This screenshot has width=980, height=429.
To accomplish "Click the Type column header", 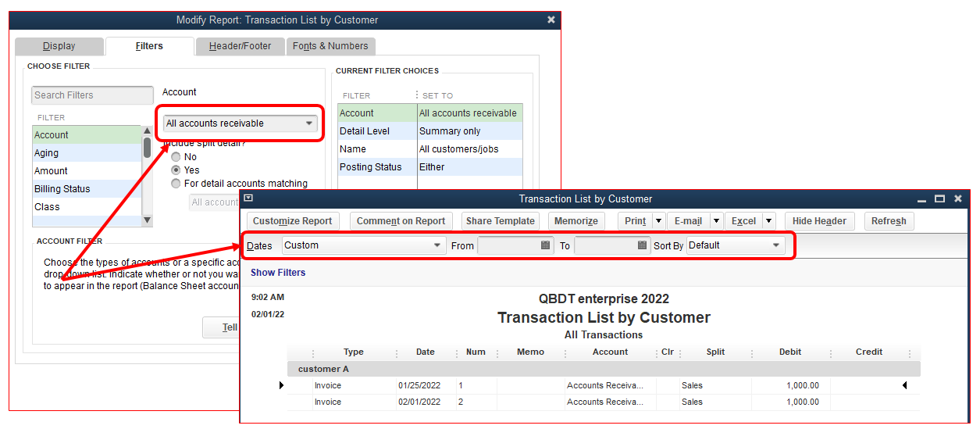I will (354, 352).
